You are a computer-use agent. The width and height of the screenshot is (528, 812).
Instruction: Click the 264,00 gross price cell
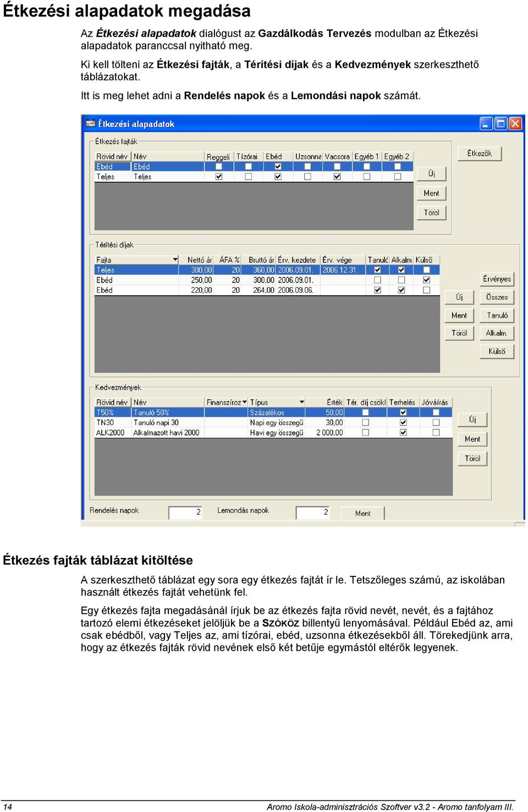[259, 290]
